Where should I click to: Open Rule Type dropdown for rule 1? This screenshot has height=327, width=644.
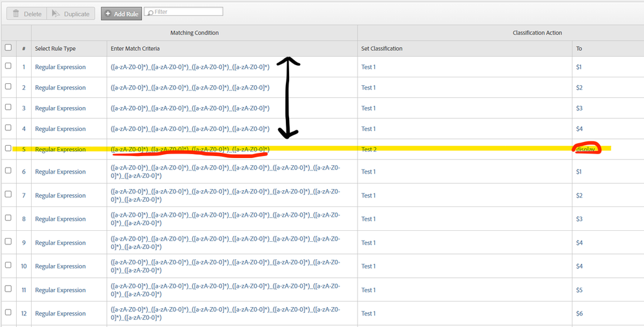click(60, 67)
